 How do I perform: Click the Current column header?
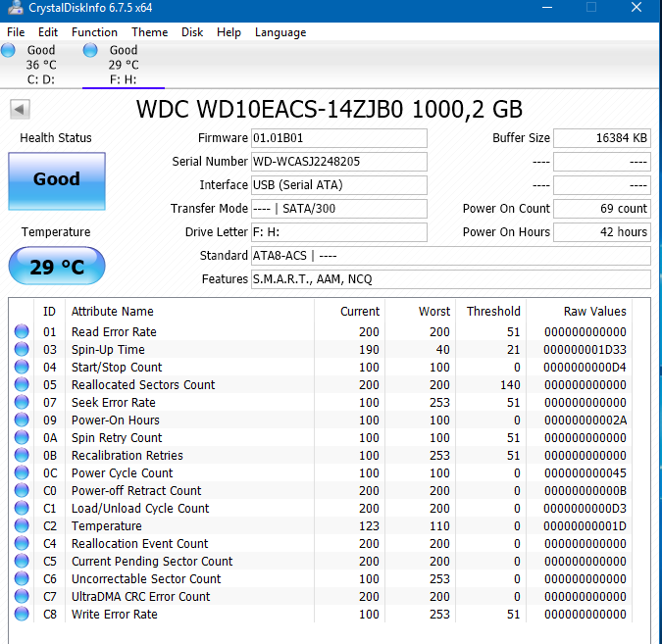pyautogui.click(x=349, y=312)
